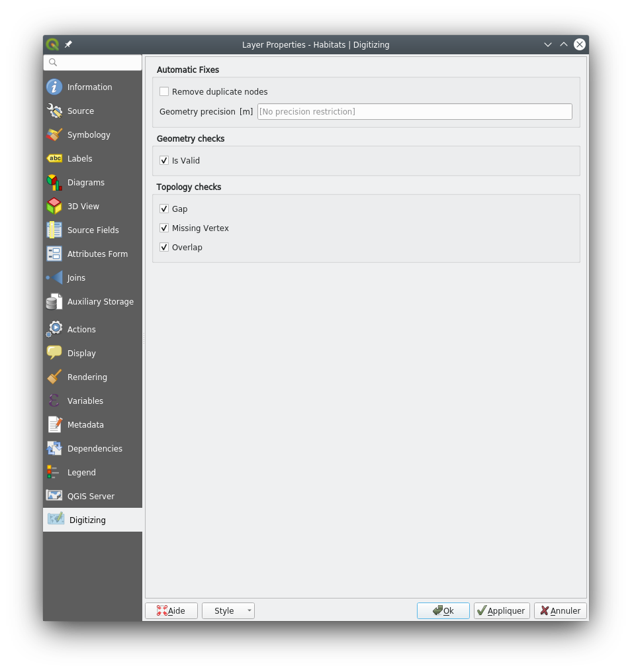
Task: Focus the Geometry precision input field
Action: click(x=414, y=111)
